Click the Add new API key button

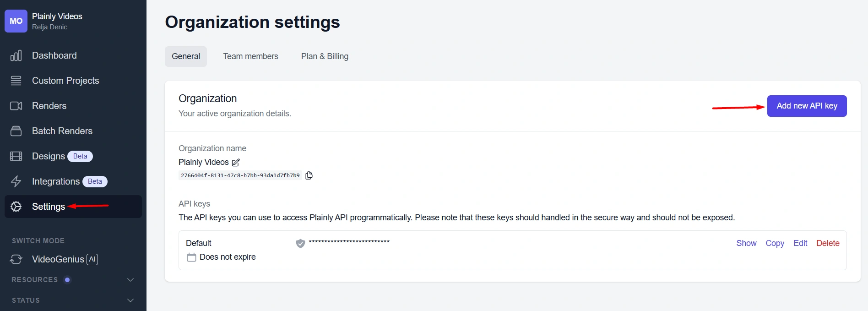pos(807,106)
